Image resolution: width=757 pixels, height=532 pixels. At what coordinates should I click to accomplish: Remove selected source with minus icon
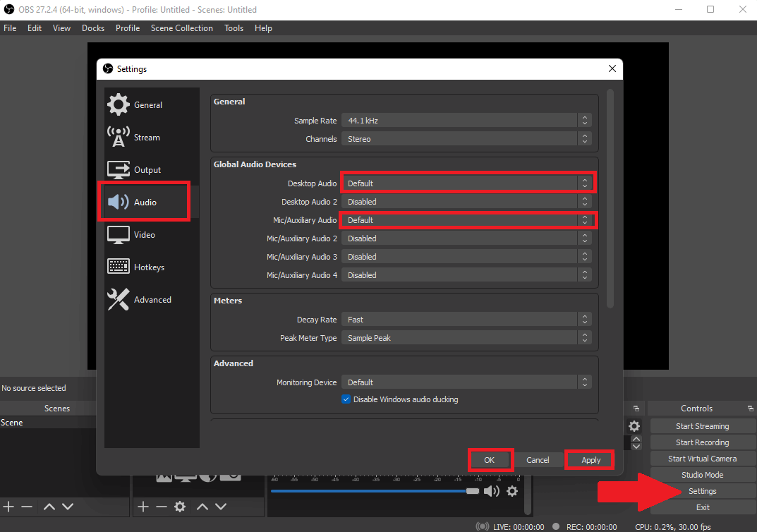[x=162, y=507]
